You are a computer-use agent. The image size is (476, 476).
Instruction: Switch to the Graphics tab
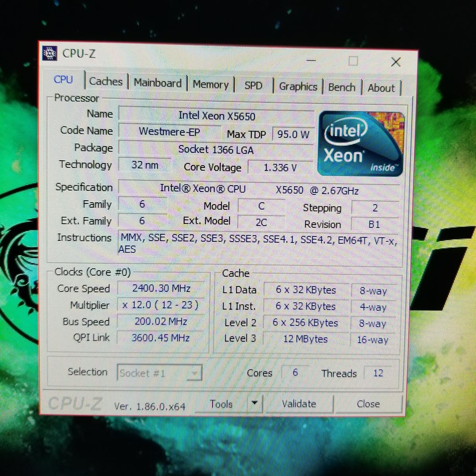tap(298, 86)
